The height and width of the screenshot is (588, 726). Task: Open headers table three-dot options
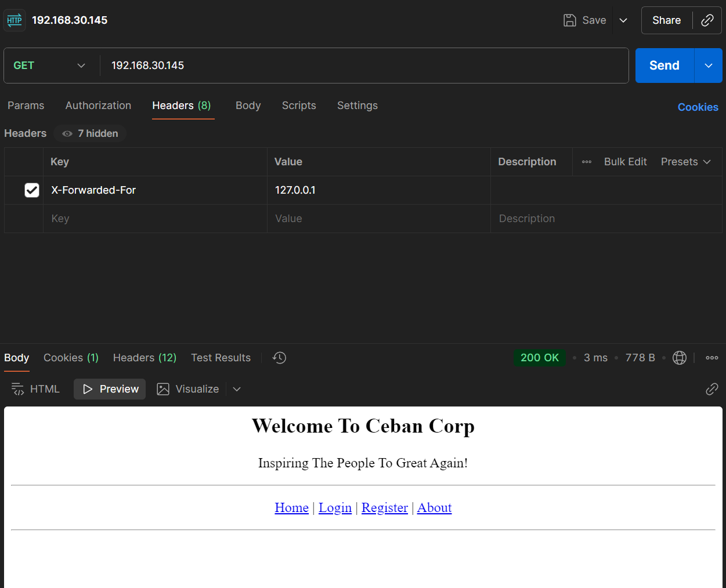click(587, 162)
